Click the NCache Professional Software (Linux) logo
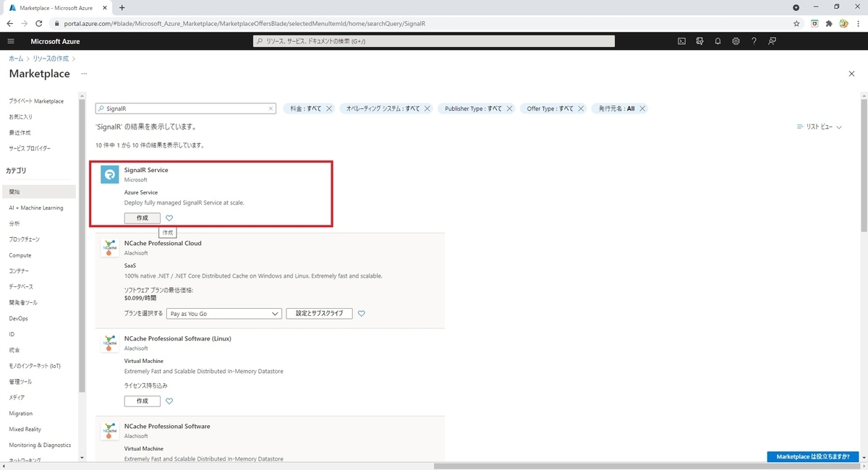The width and height of the screenshot is (868, 470). coord(110,343)
